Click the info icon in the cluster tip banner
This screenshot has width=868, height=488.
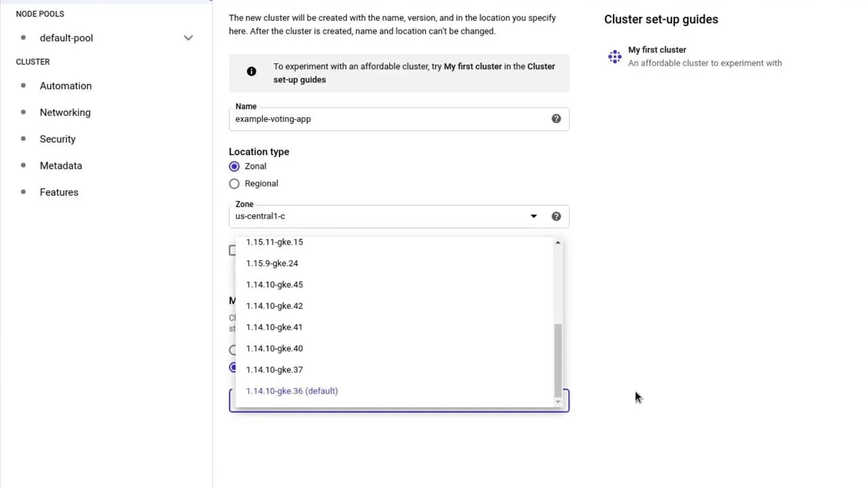[x=251, y=71]
